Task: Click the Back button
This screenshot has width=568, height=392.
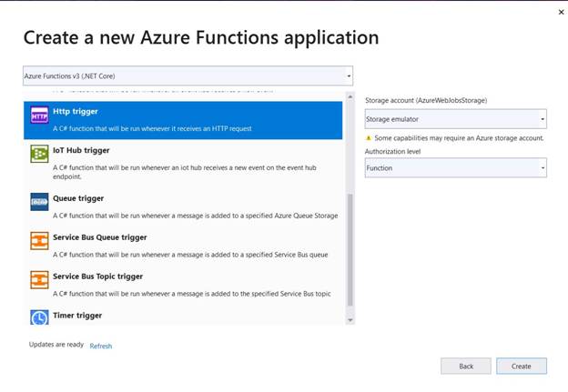Action: click(466, 367)
